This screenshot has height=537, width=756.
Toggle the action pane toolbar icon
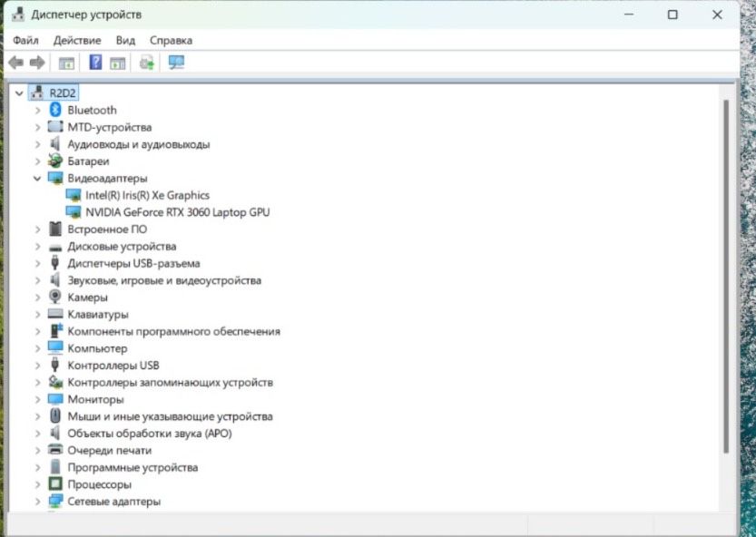pos(118,63)
